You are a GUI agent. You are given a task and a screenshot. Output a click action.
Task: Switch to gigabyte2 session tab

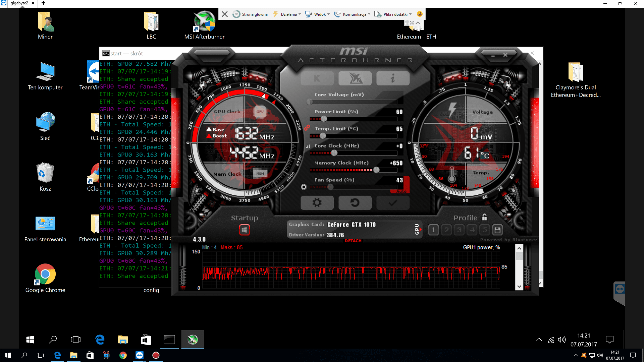19,3
